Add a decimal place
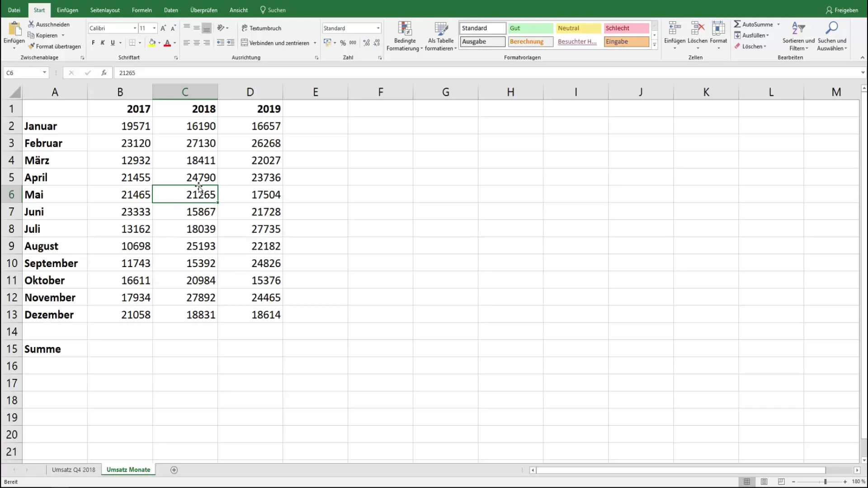868x488 pixels. click(367, 43)
